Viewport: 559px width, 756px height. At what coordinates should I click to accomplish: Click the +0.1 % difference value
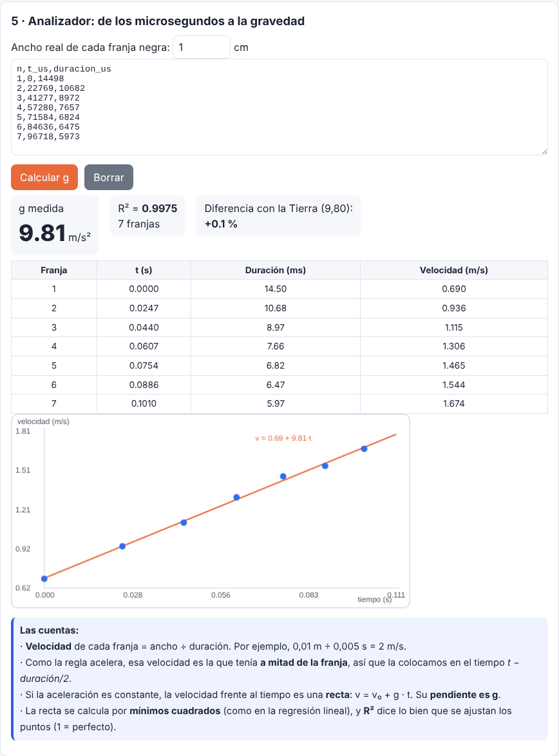(x=221, y=224)
